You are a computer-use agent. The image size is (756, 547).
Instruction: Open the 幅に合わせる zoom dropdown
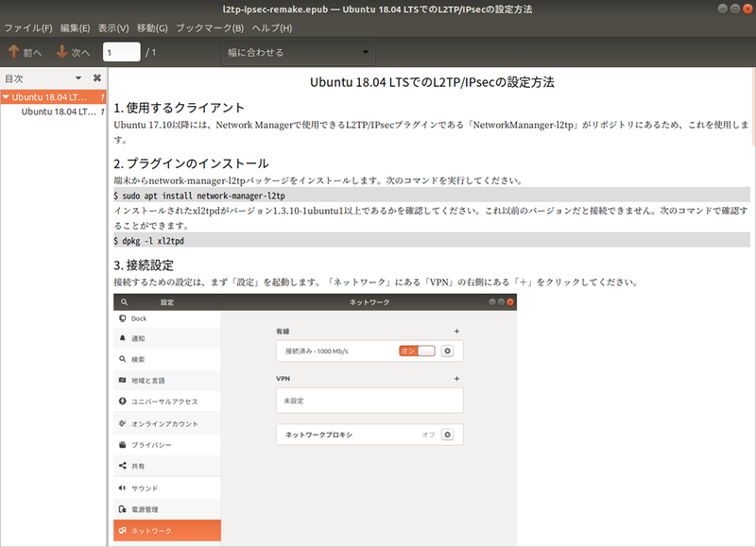pyautogui.click(x=297, y=52)
